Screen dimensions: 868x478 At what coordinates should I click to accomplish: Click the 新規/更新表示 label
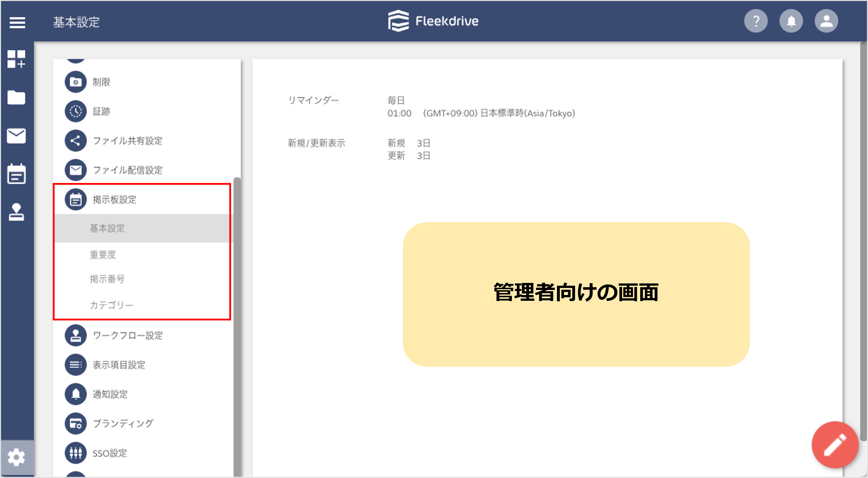316,143
